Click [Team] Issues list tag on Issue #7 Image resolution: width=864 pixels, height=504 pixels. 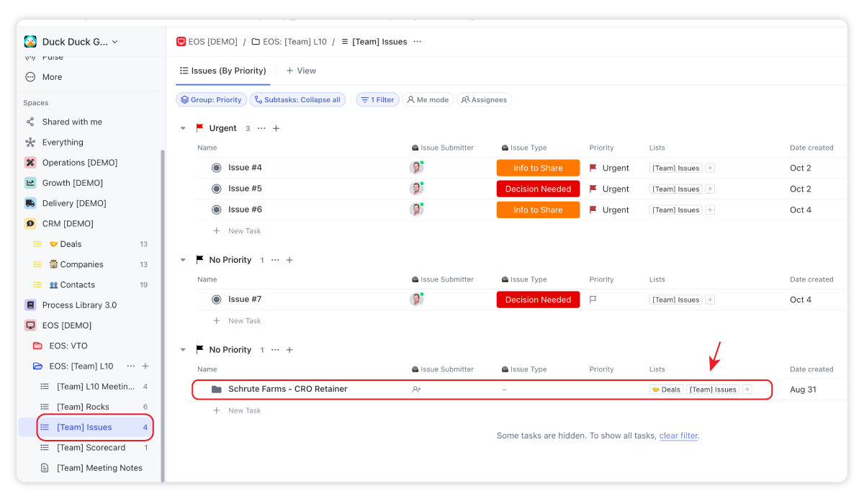[x=676, y=300]
